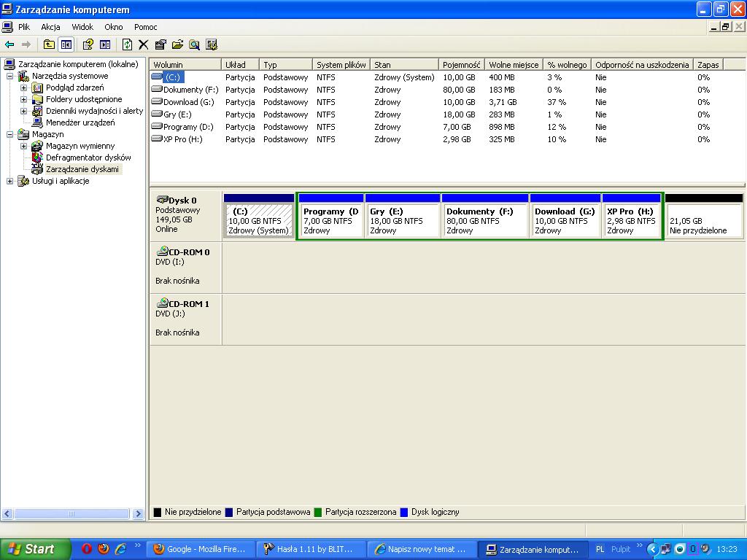
Task: Switch to Napisz nowy temat taskbar button
Action: (422, 549)
